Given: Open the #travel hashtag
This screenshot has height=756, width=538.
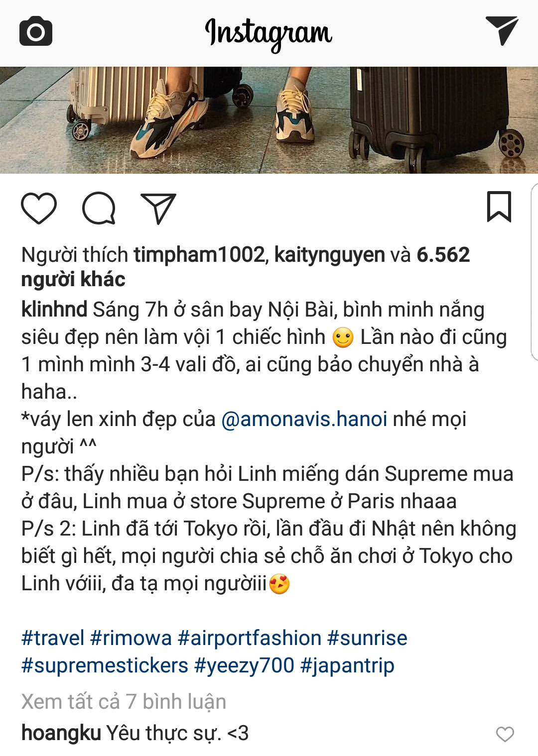Looking at the screenshot, I should click(x=53, y=638).
